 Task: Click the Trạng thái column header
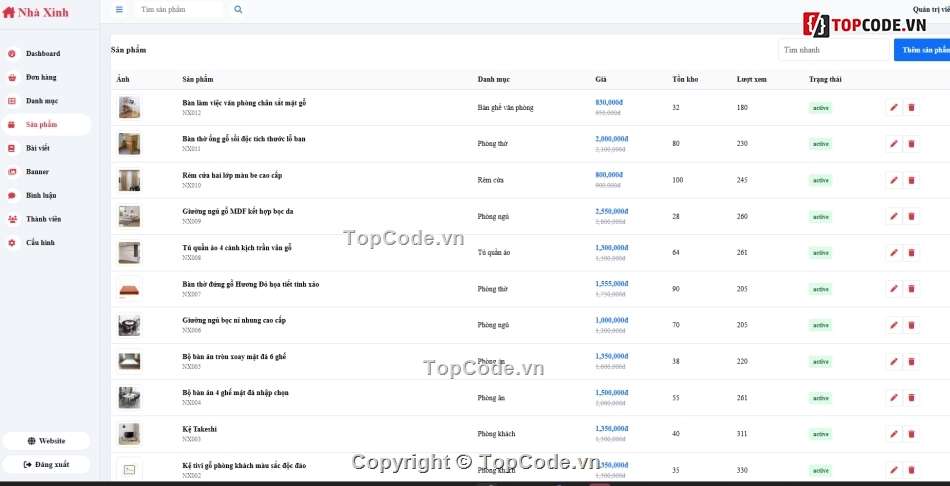(x=825, y=79)
